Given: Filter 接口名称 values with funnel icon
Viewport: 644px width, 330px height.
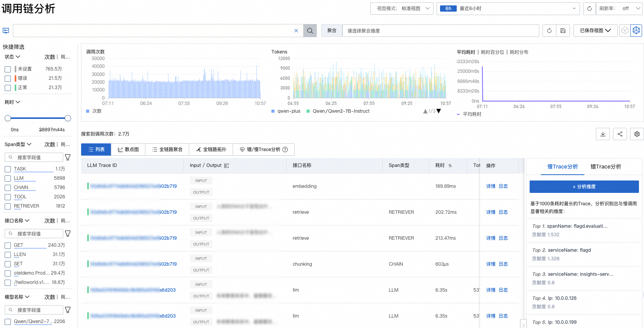Looking at the screenshot, I should tap(68, 234).
